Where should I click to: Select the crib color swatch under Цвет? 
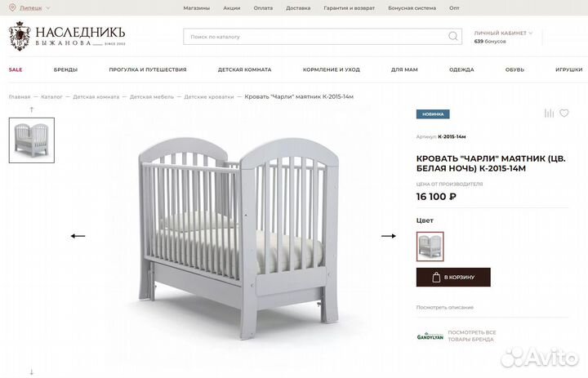[430, 247]
